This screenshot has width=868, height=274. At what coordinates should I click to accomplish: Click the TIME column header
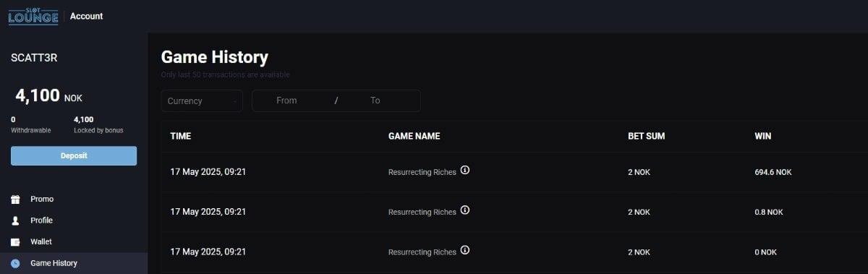(x=181, y=136)
